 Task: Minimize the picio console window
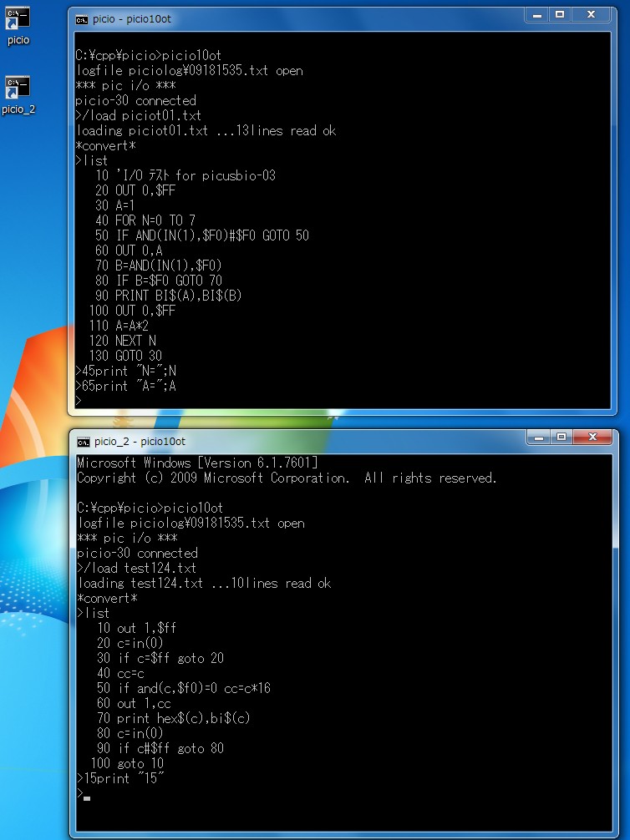coord(536,15)
